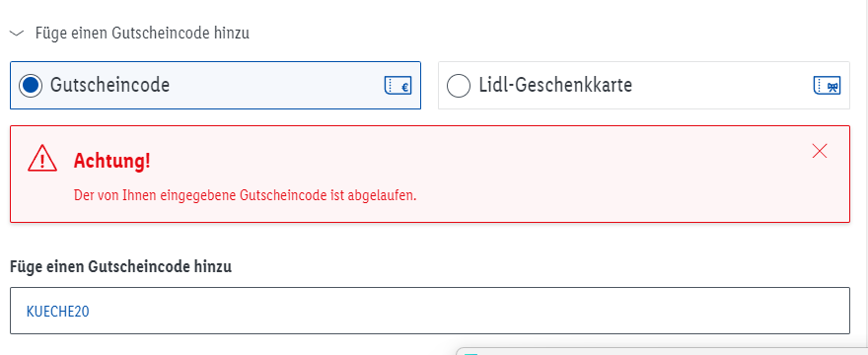Click the 'Gutscheincode' option label

tap(109, 85)
